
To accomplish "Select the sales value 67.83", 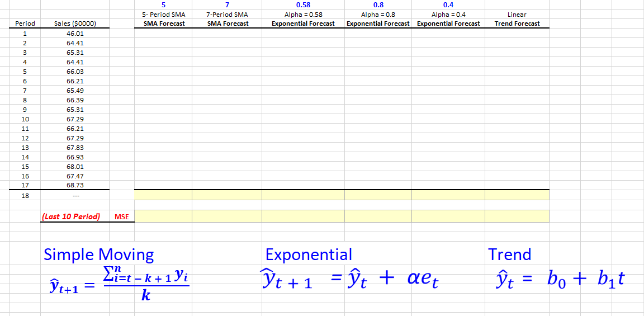I will (x=75, y=147).
